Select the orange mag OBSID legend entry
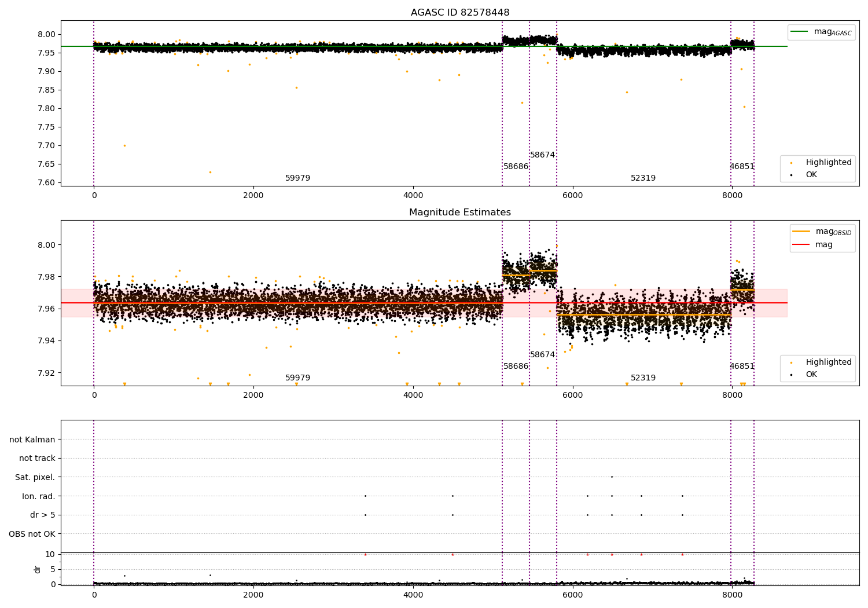 822,232
